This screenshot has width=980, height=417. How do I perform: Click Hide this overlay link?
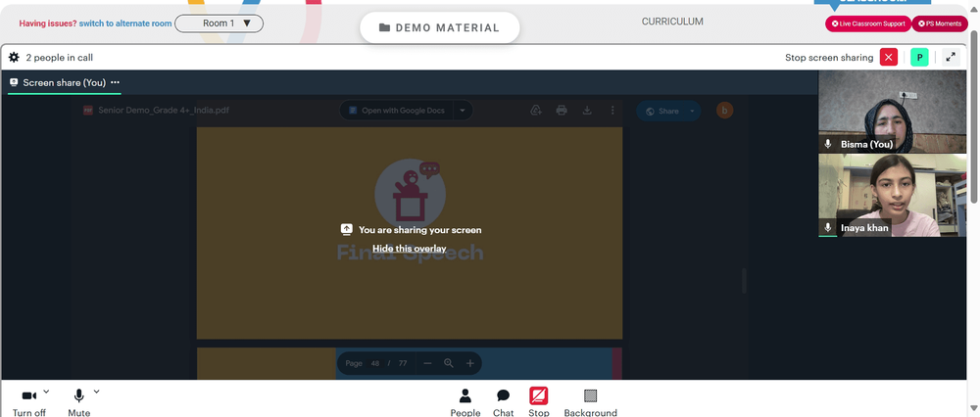[410, 249]
